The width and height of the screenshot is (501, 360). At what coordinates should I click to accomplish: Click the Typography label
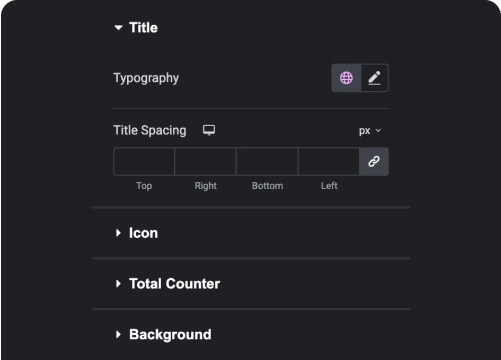click(x=146, y=78)
